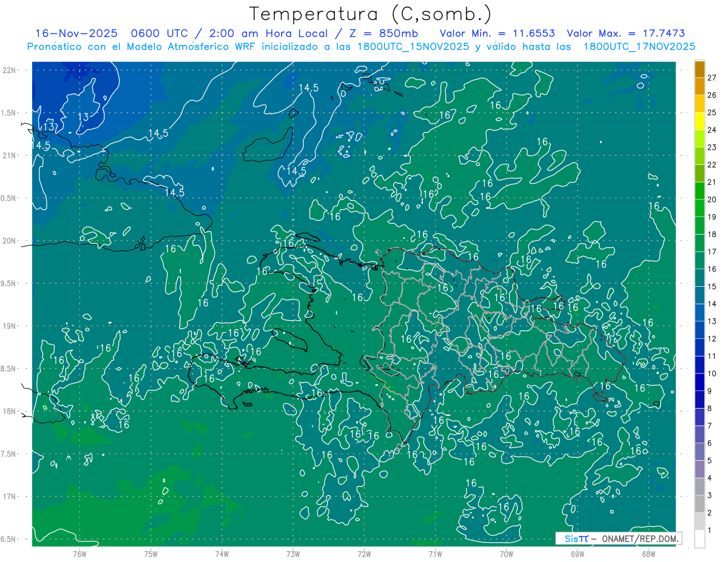728x562 pixels.
Task: Click the blue swatch between 12 and 13
Action: point(700,330)
